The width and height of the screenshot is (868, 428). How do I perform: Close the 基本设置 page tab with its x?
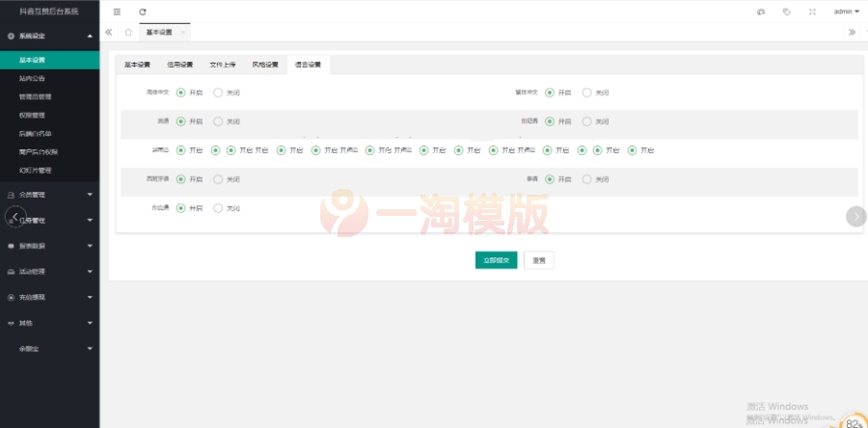pos(182,33)
